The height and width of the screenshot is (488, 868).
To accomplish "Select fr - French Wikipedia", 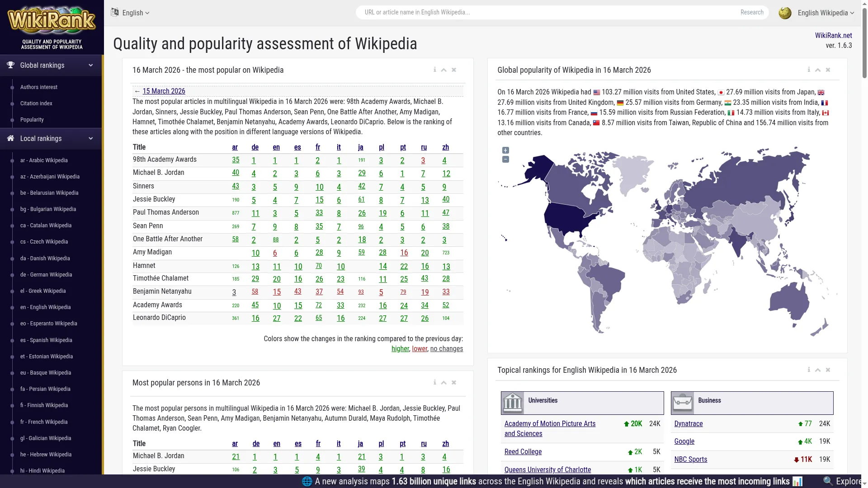I will point(44,422).
